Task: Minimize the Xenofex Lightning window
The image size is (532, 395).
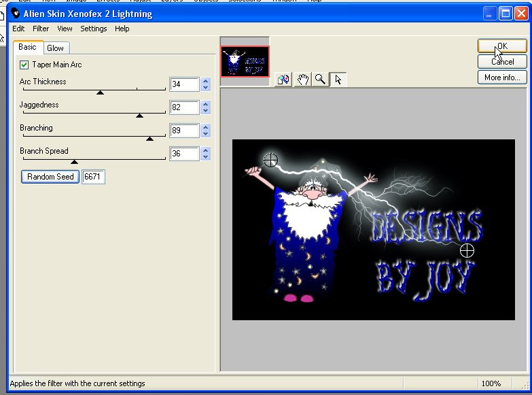Action: (x=490, y=14)
